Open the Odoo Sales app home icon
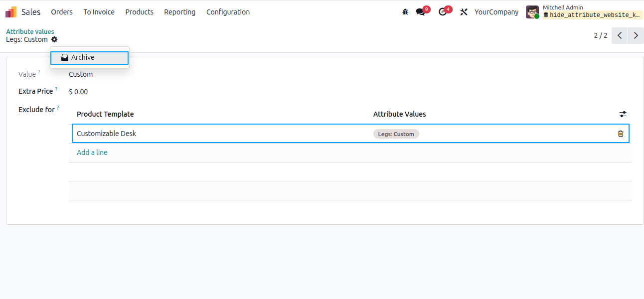The image size is (644, 299). click(x=11, y=12)
